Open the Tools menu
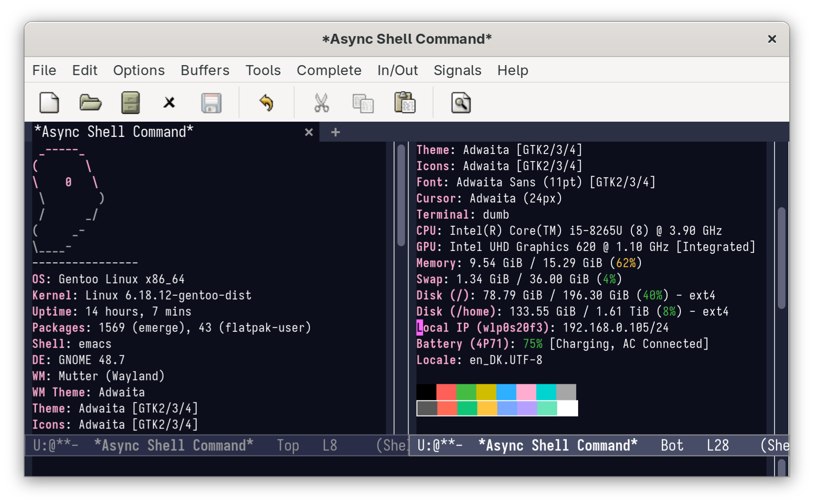Image resolution: width=814 pixels, height=504 pixels. [x=263, y=70]
